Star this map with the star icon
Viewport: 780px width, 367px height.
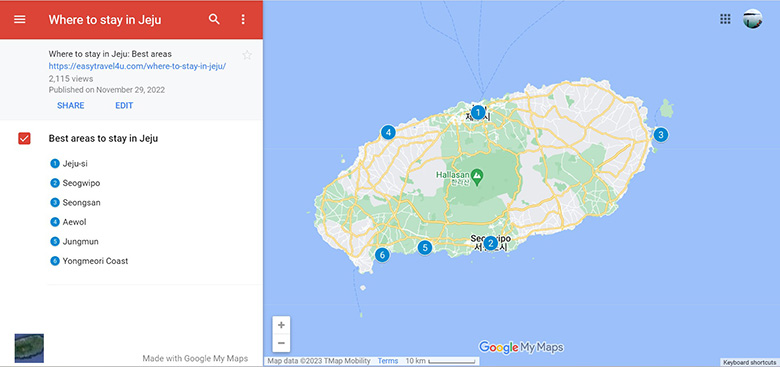(x=247, y=55)
